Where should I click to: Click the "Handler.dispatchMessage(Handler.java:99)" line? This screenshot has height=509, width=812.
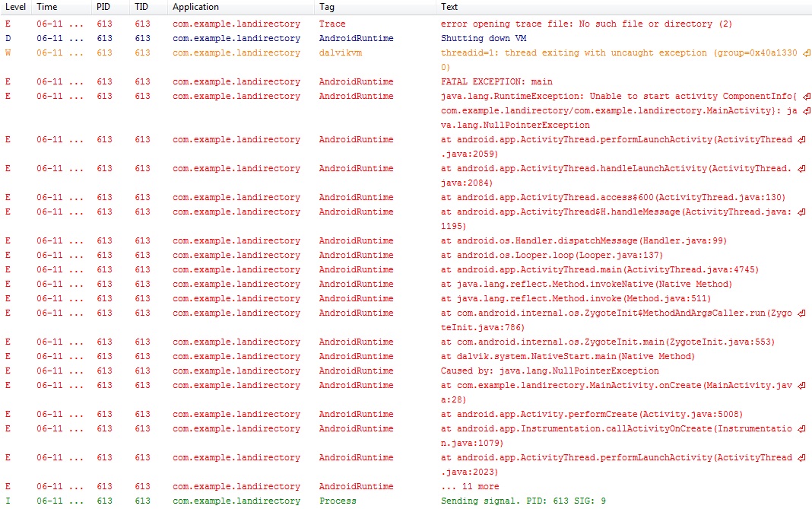pyautogui.click(x=584, y=241)
